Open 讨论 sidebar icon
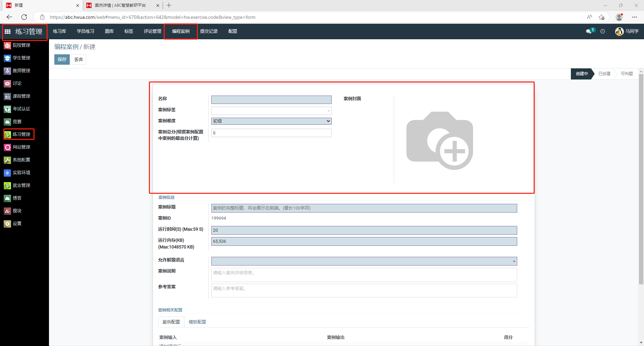Screen dimensions: 644x346 [x=7, y=83]
